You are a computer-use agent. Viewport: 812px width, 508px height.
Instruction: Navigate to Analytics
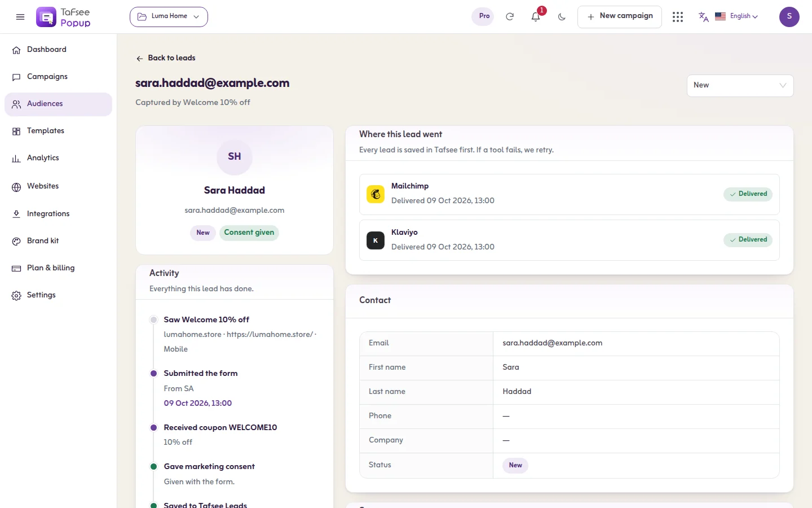pos(58,158)
